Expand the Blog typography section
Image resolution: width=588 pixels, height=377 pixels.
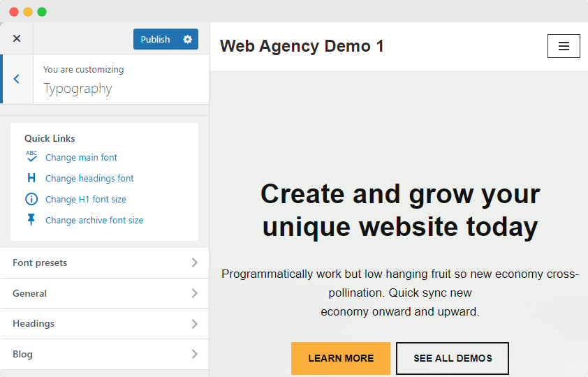pos(105,354)
